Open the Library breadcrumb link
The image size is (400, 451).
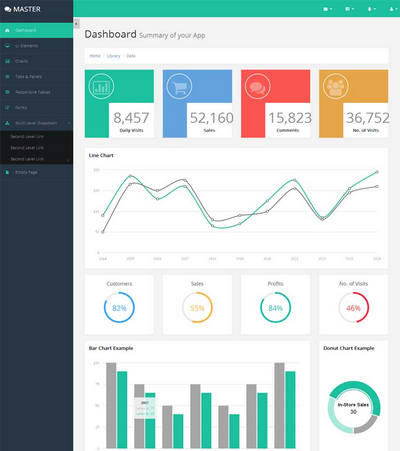pos(113,56)
